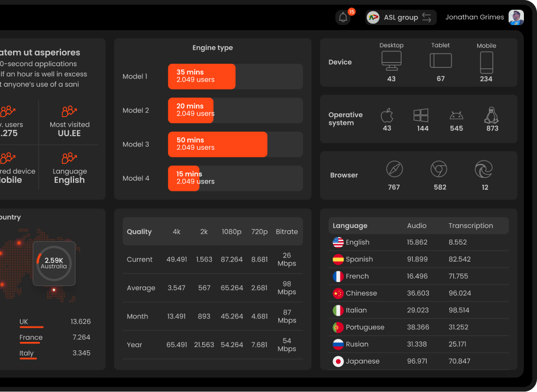Click the Edge browser icon showing 12
Viewport: 537px width, 392px height.
483,170
